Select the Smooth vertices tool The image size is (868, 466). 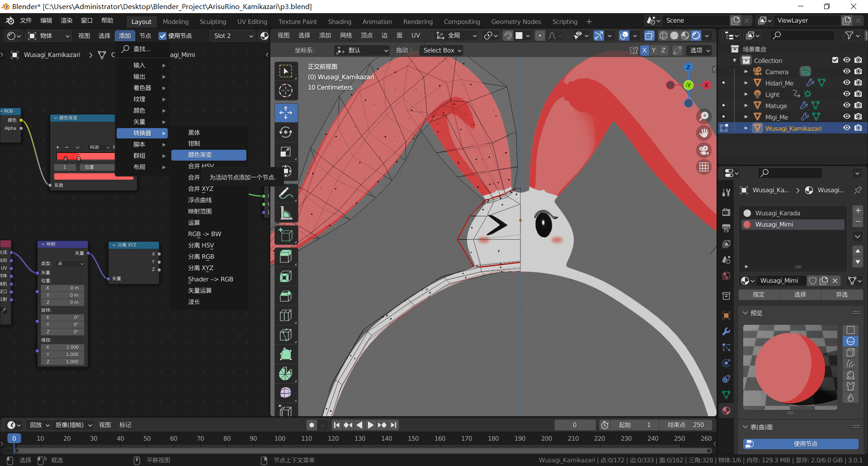tap(286, 393)
